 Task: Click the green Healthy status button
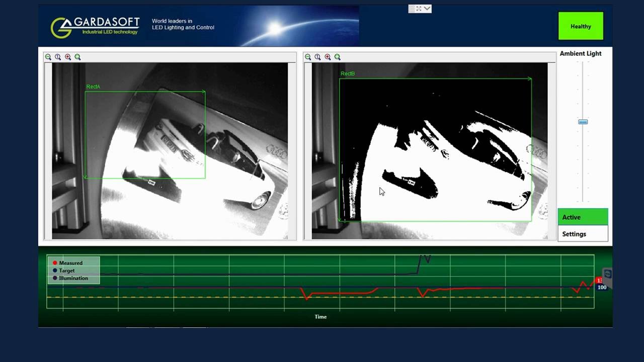pos(581,26)
